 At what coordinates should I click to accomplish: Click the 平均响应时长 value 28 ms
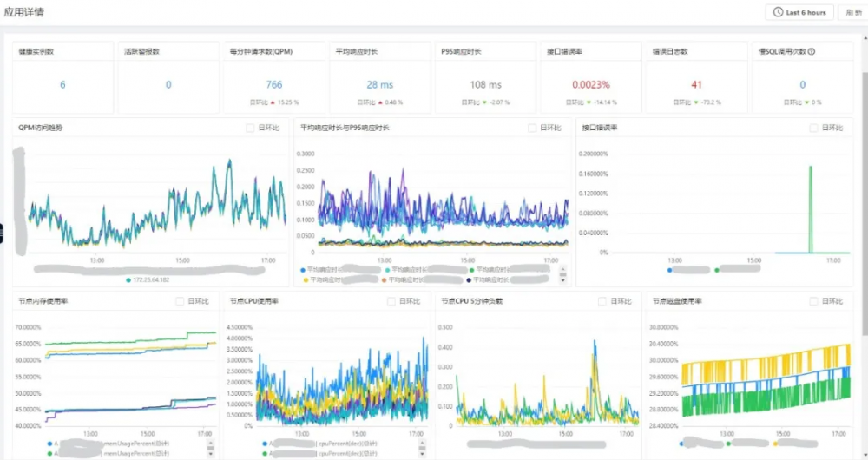point(380,85)
